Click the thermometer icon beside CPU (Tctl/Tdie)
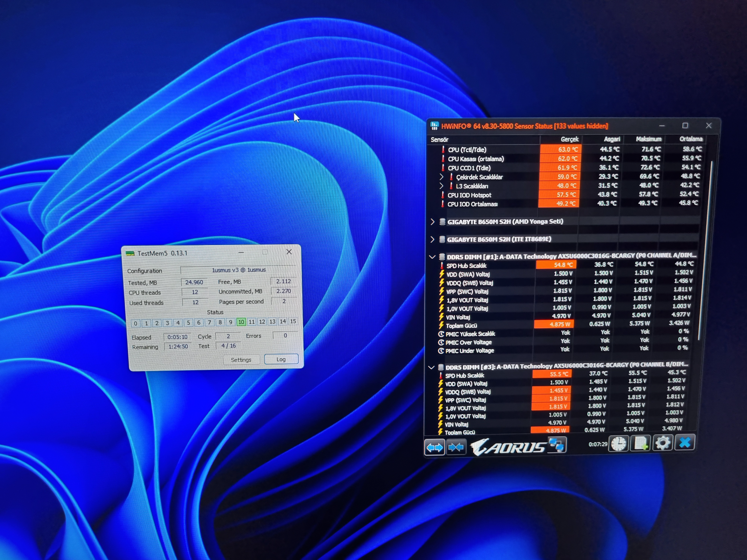The height and width of the screenshot is (560, 747). click(x=443, y=150)
